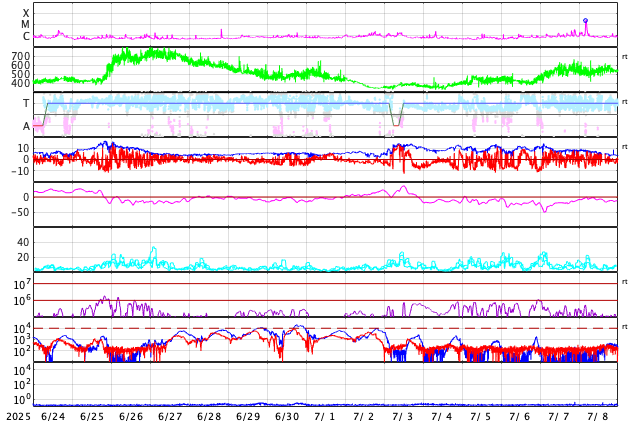Click the 6/25 date label

pos(92,416)
